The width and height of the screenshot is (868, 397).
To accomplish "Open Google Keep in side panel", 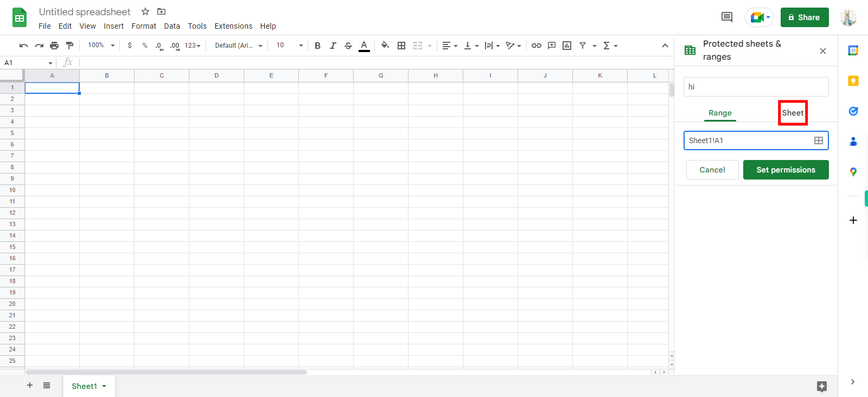I will 853,81.
